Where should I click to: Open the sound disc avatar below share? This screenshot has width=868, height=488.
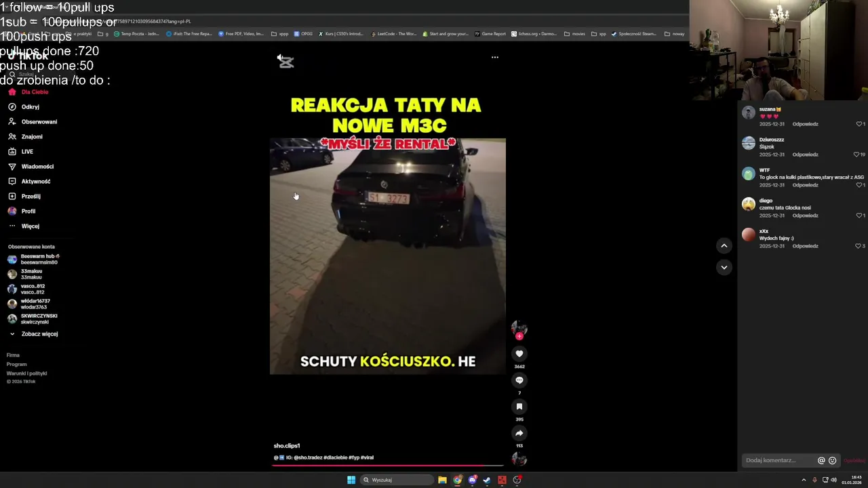point(519,460)
